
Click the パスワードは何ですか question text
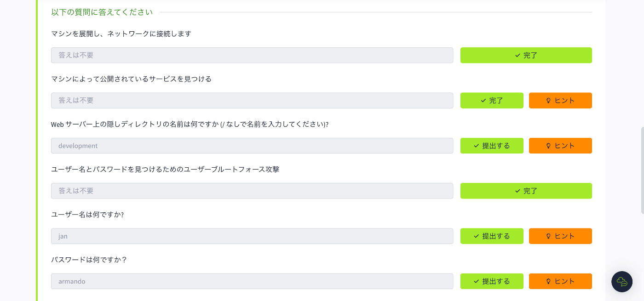89,260
